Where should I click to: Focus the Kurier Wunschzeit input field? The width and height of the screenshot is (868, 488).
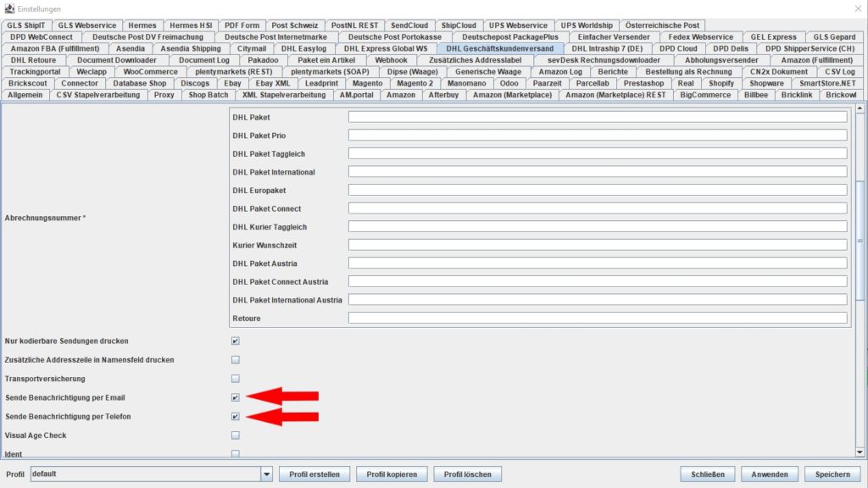pos(598,245)
